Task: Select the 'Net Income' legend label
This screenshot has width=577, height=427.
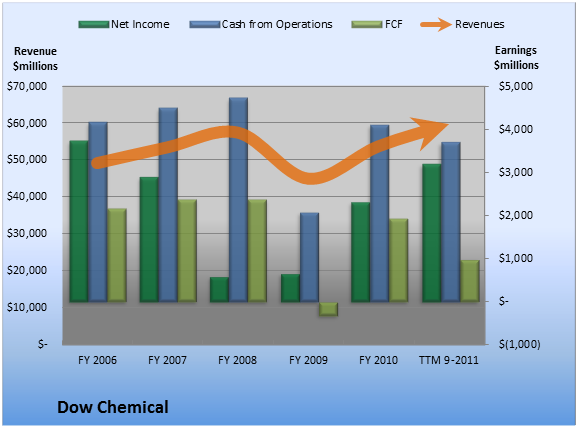Action: 140,24
